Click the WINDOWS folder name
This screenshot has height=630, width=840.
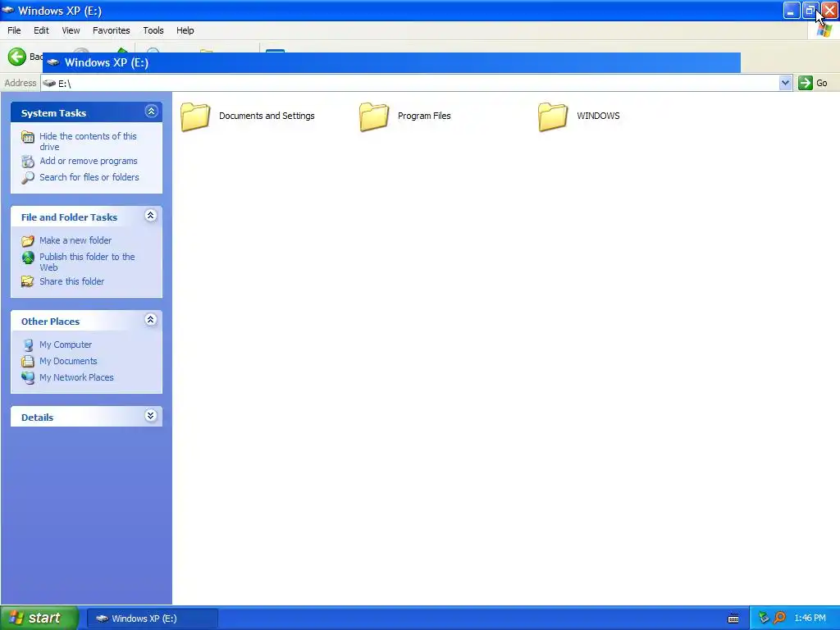click(x=598, y=116)
